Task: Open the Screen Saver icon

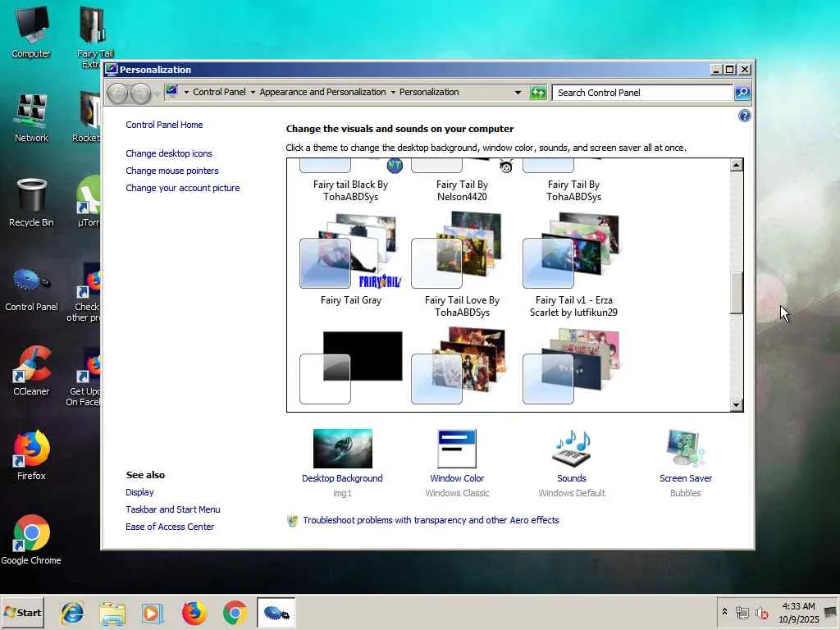Action: (685, 449)
